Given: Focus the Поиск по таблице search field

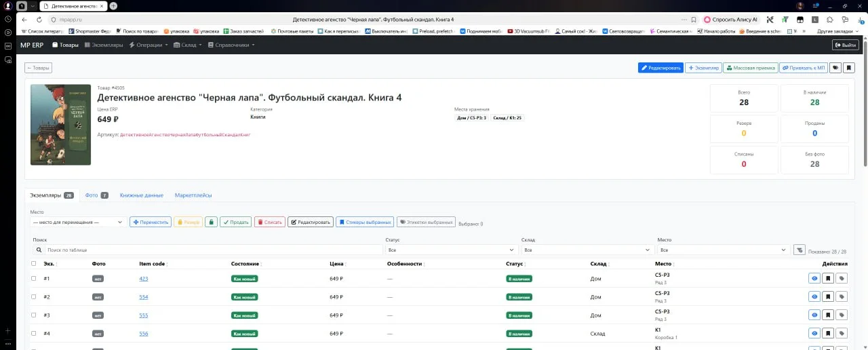Looking at the screenshot, I should [213, 250].
